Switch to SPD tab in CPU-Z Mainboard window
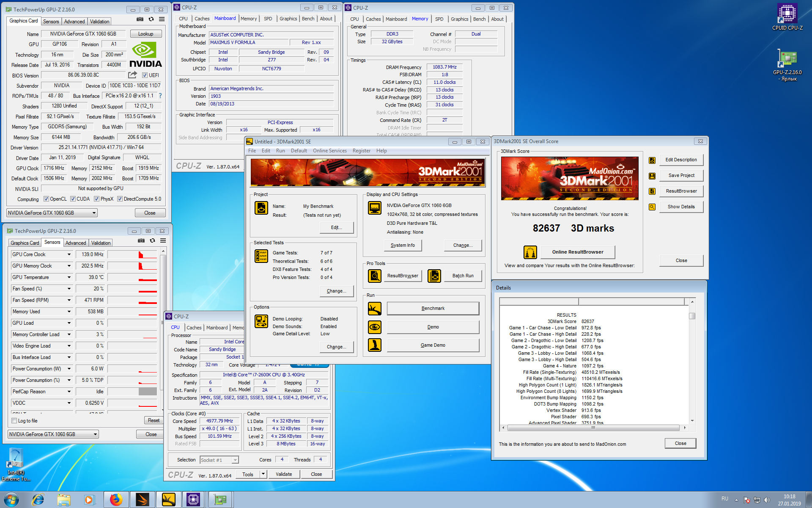Viewport: 812px width, 508px height. click(x=268, y=19)
